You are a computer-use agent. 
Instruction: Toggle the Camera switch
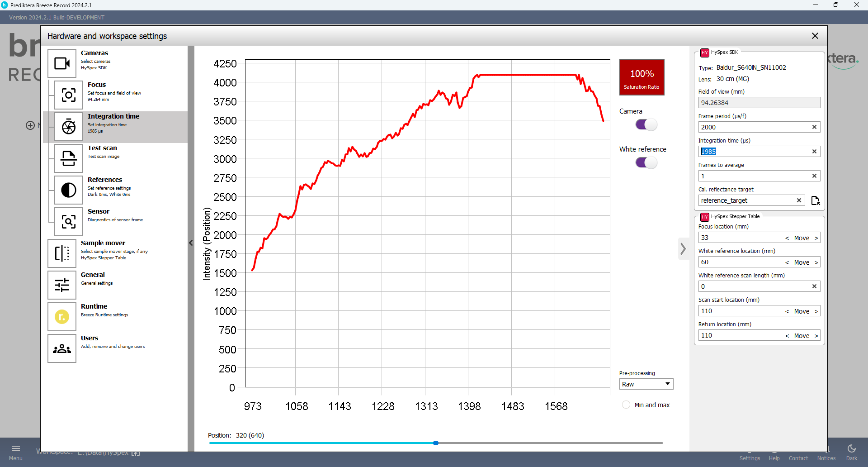click(646, 124)
